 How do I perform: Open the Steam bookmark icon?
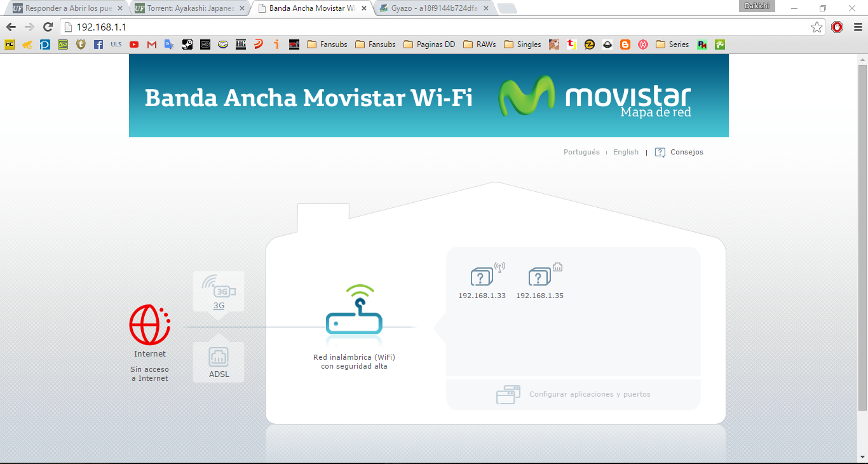click(187, 44)
